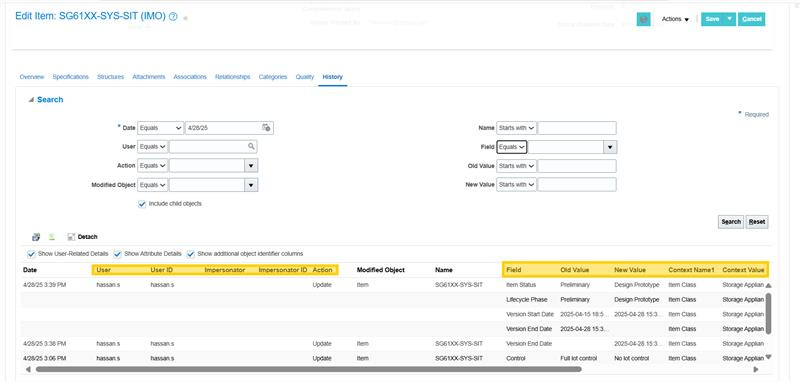The height and width of the screenshot is (383, 800).
Task: Switch to the Attachments tab
Action: [x=148, y=77]
